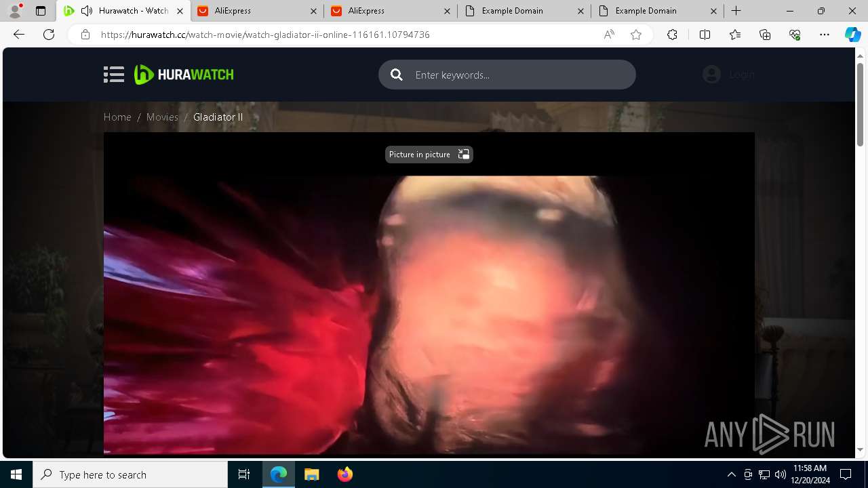
Task: Switch to the second AliExpress tab
Action: point(391,11)
